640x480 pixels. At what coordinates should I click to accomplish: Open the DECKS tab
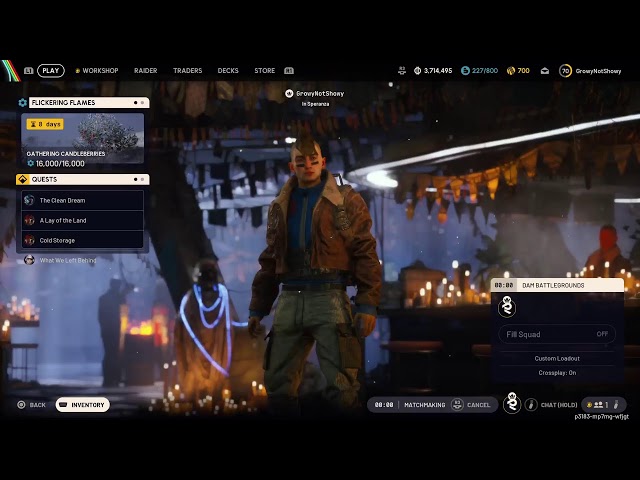[x=228, y=71]
